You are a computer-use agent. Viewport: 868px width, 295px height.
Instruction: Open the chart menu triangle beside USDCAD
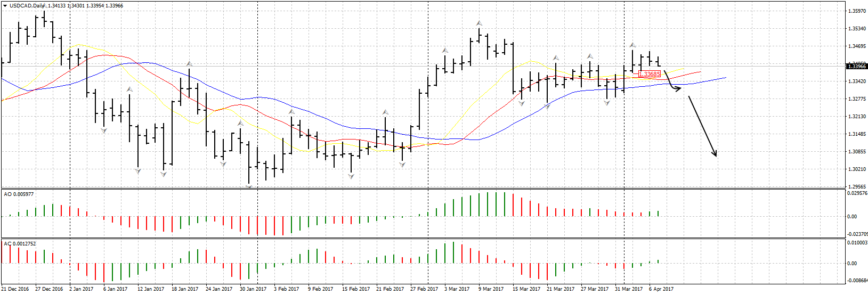(x=5, y=5)
